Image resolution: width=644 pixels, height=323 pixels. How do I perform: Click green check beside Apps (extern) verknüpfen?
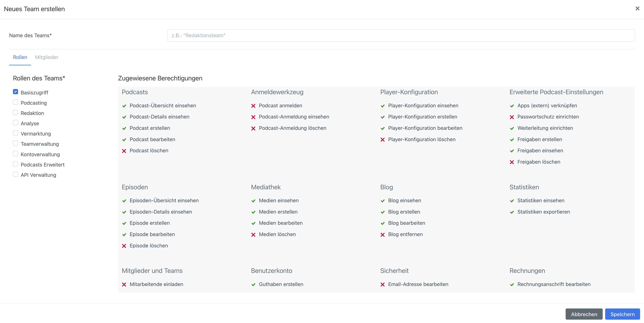tap(512, 106)
